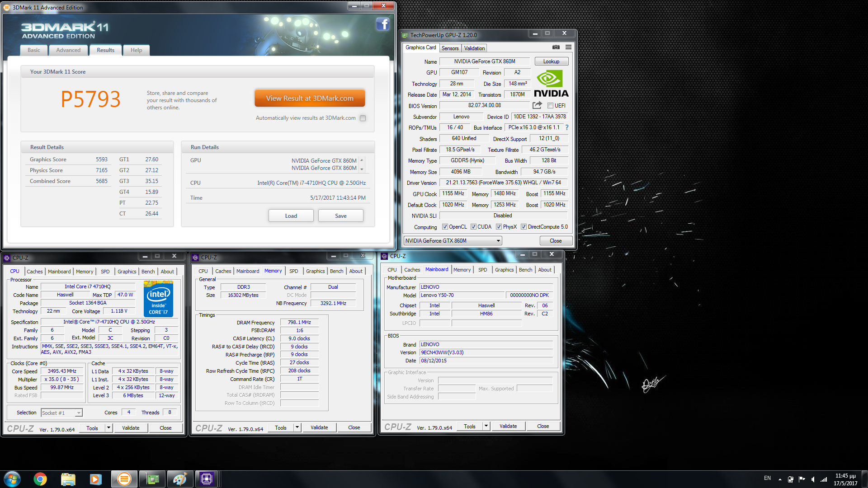This screenshot has width=868, height=488.
Task: Click the GPU list scroll up arrow
Action: (362, 160)
